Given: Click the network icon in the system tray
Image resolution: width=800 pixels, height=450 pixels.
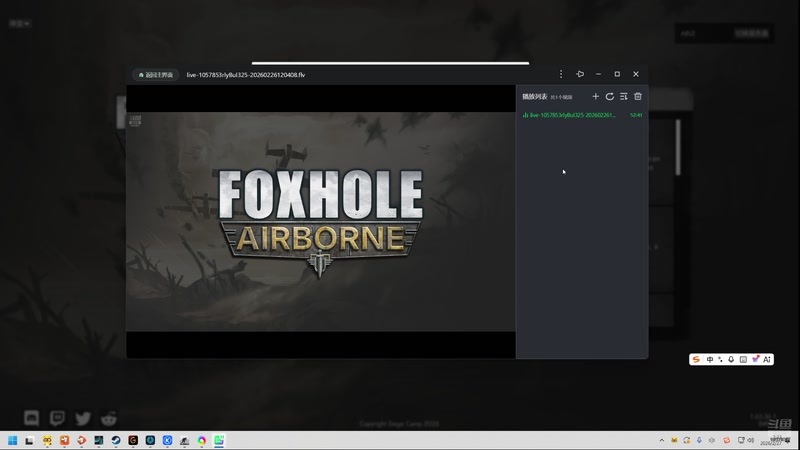Looking at the screenshot, I should pyautogui.click(x=741, y=440).
